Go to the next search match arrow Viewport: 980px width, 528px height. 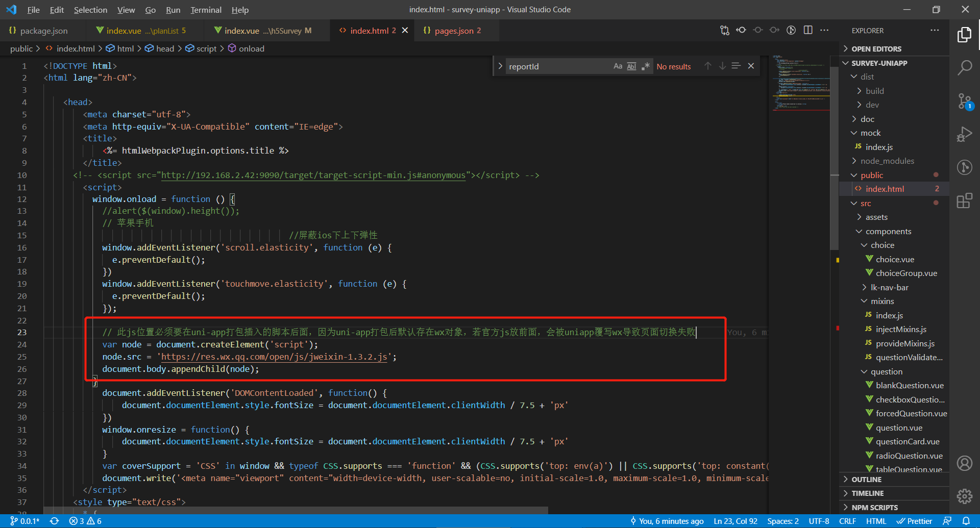pos(722,66)
